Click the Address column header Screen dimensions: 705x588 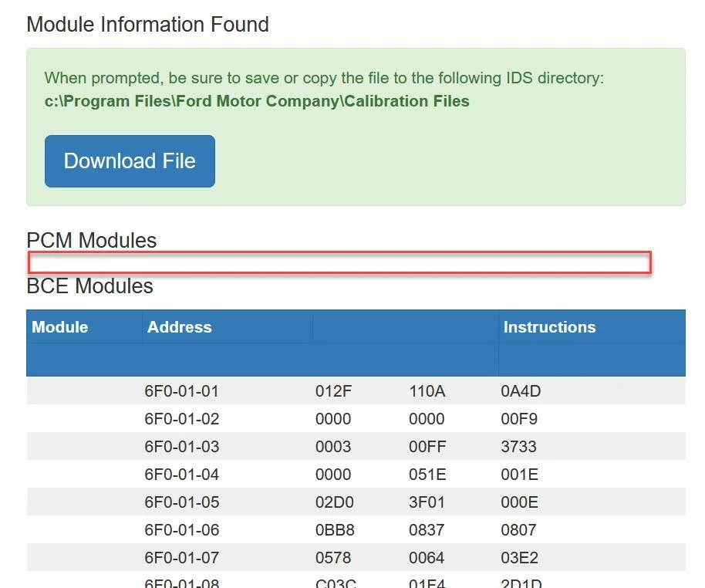tap(180, 327)
